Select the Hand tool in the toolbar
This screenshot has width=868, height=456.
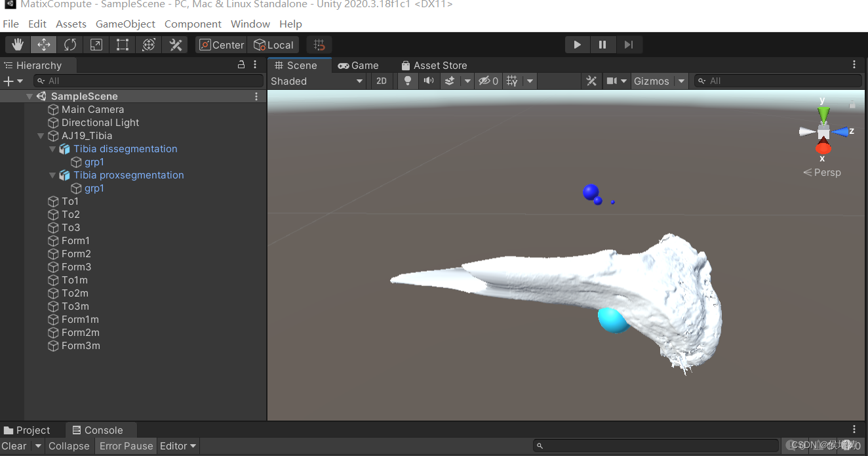(17, 44)
